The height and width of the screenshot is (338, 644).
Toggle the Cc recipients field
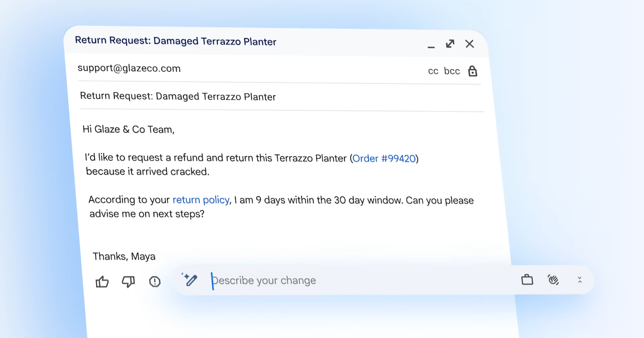pos(433,70)
